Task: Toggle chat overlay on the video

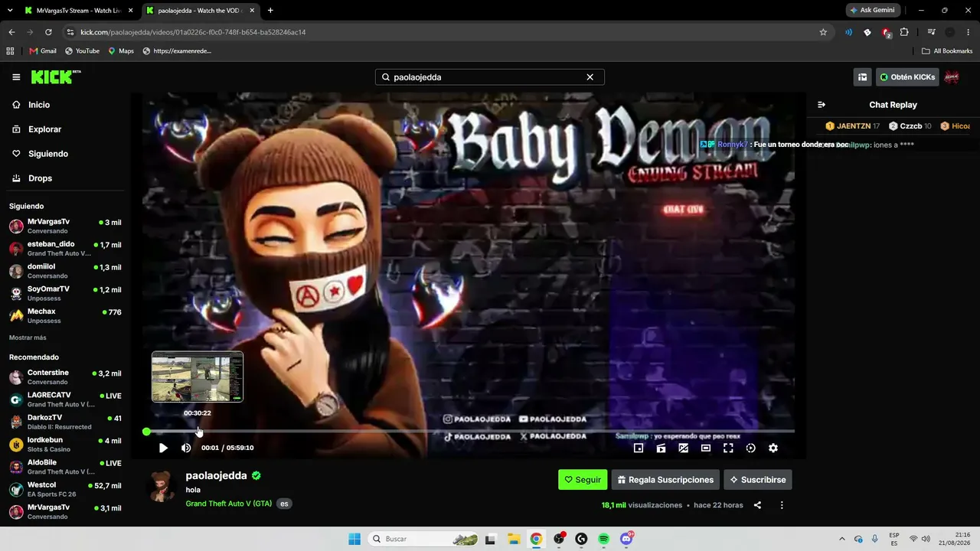Action: (684, 448)
